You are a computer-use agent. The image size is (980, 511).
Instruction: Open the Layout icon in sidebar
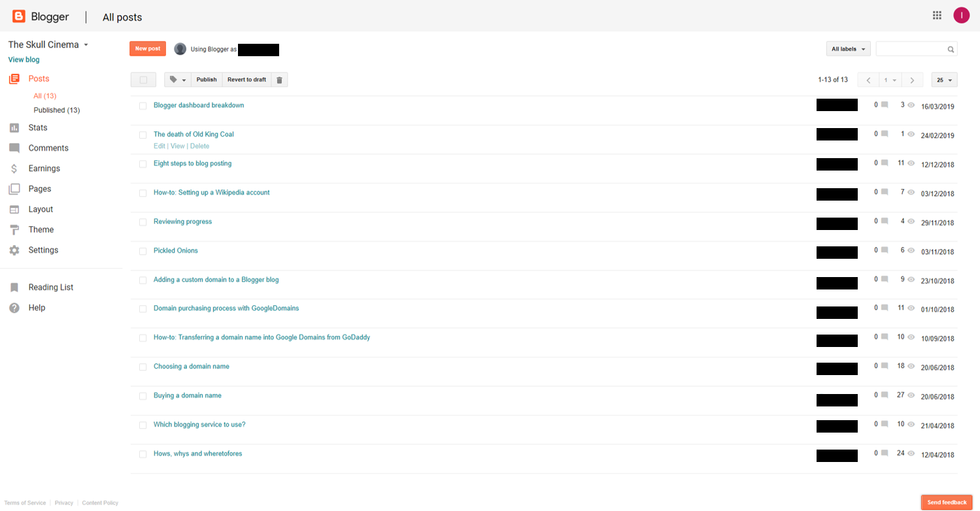(14, 209)
